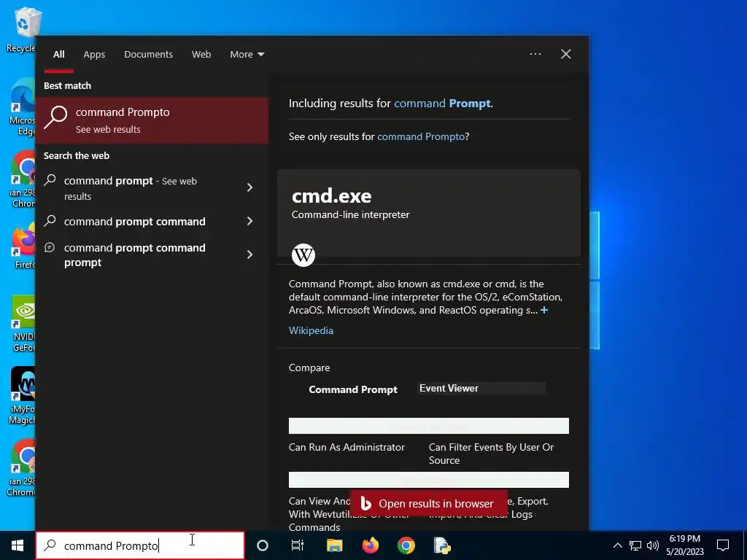Launch File Explorer from taskbar
The image size is (747, 560).
334,545
